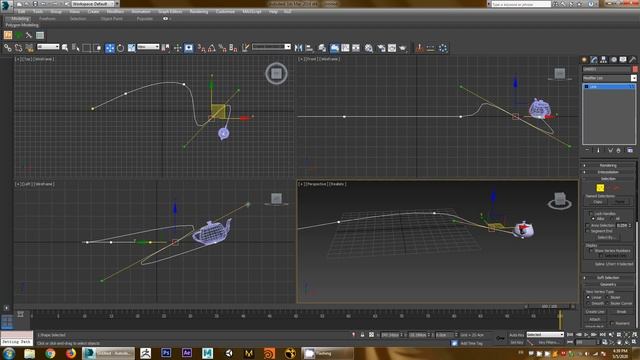Open the Render Setup dialog

click(381, 48)
